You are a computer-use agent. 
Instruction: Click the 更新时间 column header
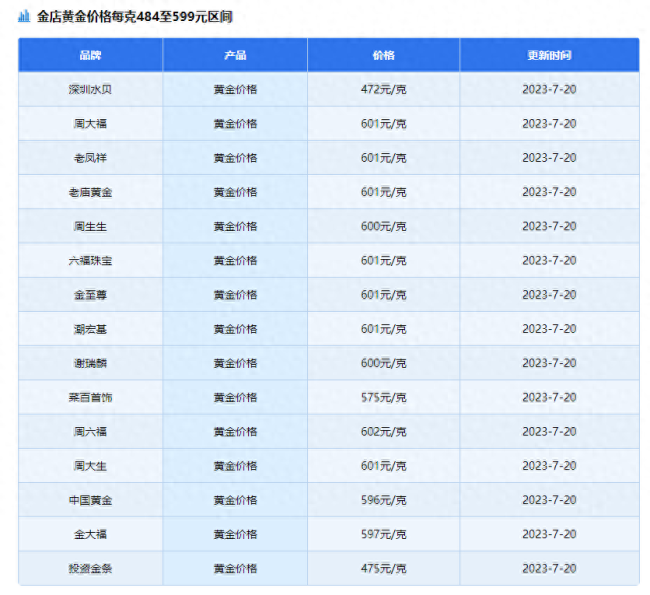tap(549, 55)
